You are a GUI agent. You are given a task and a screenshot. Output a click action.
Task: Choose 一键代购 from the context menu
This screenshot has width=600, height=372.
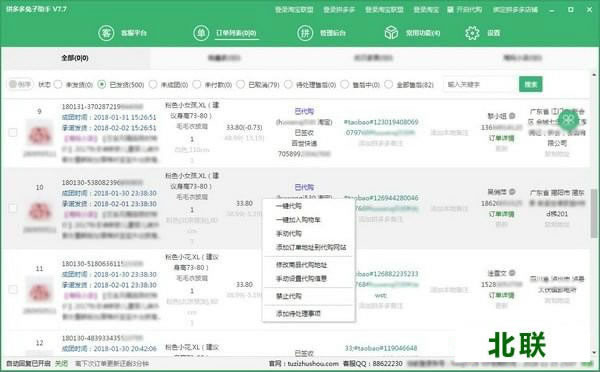pos(289,206)
